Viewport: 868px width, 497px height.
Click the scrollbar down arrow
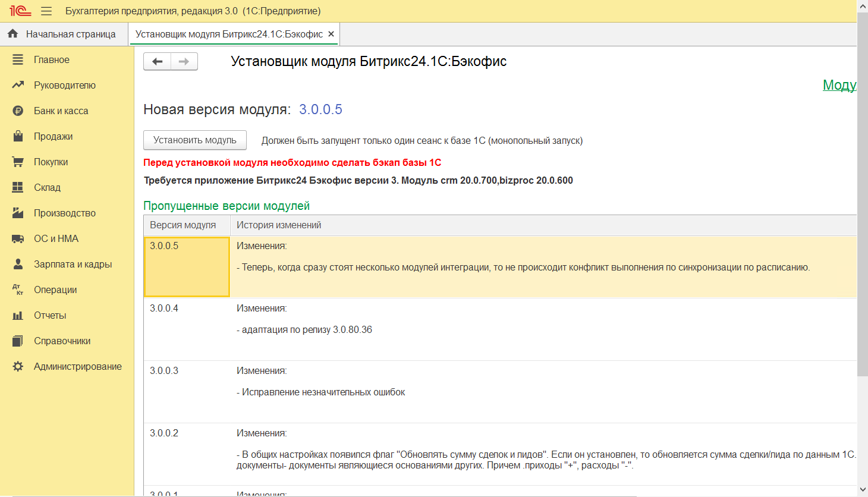863,490
